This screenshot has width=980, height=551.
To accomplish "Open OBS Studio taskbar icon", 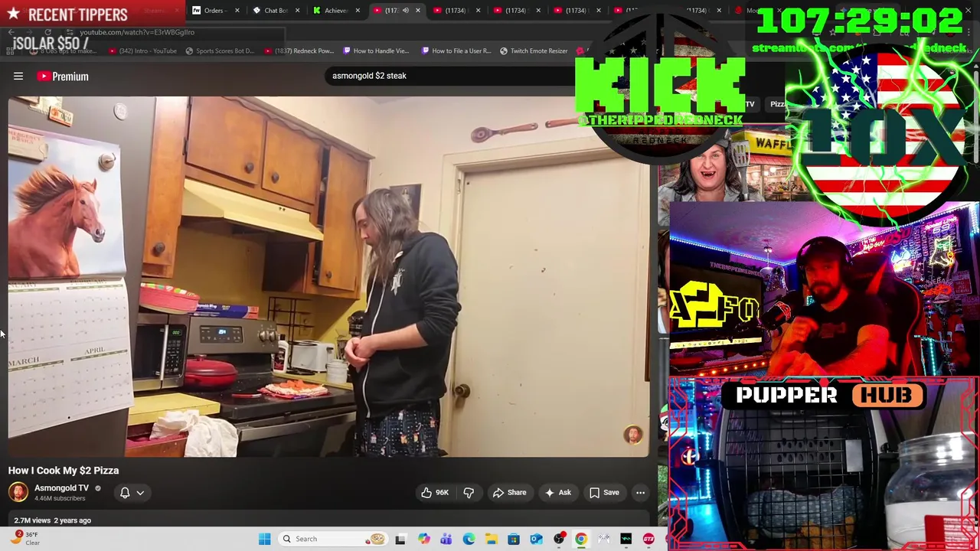I will click(x=559, y=539).
